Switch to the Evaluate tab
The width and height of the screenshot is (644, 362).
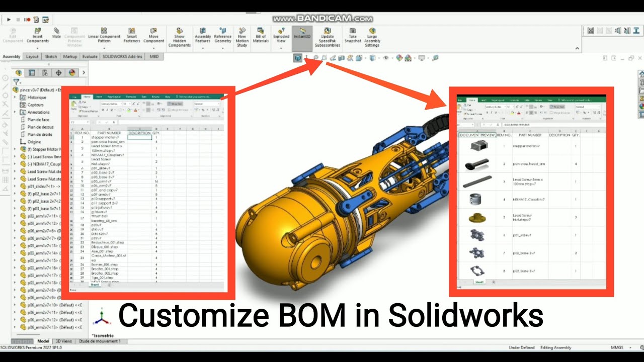[90, 57]
